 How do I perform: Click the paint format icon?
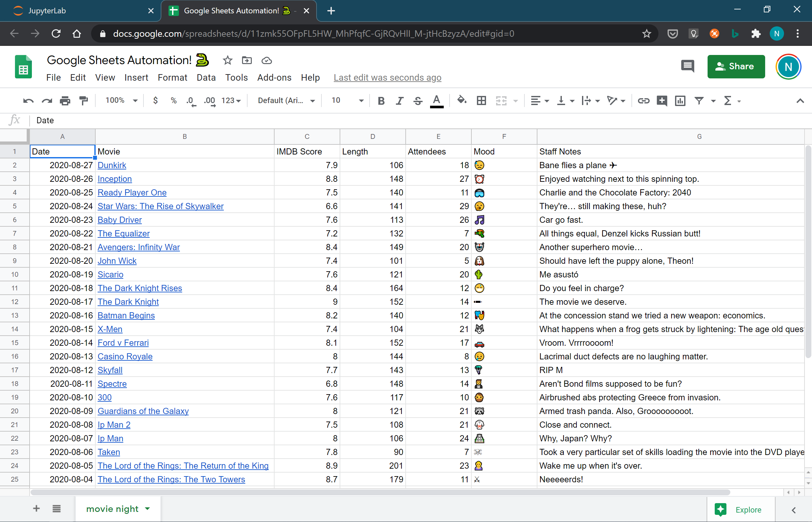[x=83, y=101]
